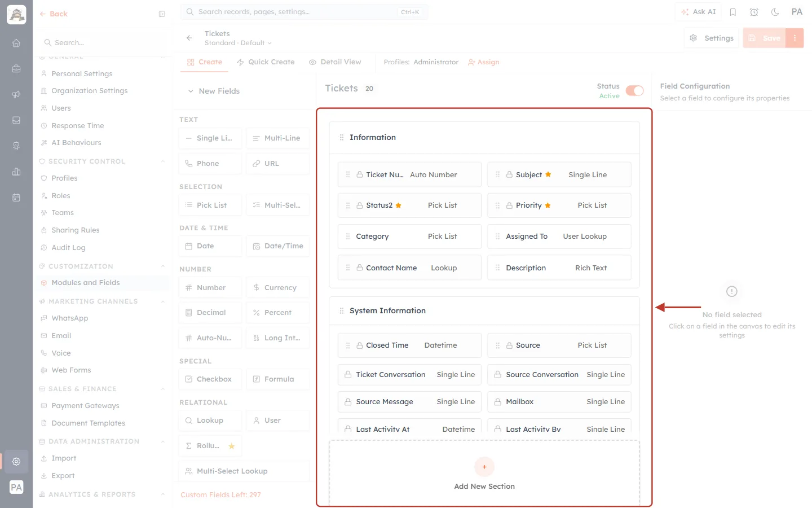Click the PA user avatar top right
Image resolution: width=812 pixels, height=508 pixels.
coord(797,12)
